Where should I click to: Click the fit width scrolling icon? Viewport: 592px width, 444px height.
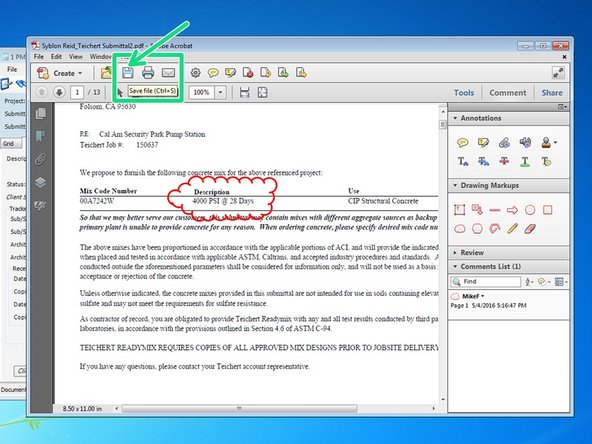245,92
